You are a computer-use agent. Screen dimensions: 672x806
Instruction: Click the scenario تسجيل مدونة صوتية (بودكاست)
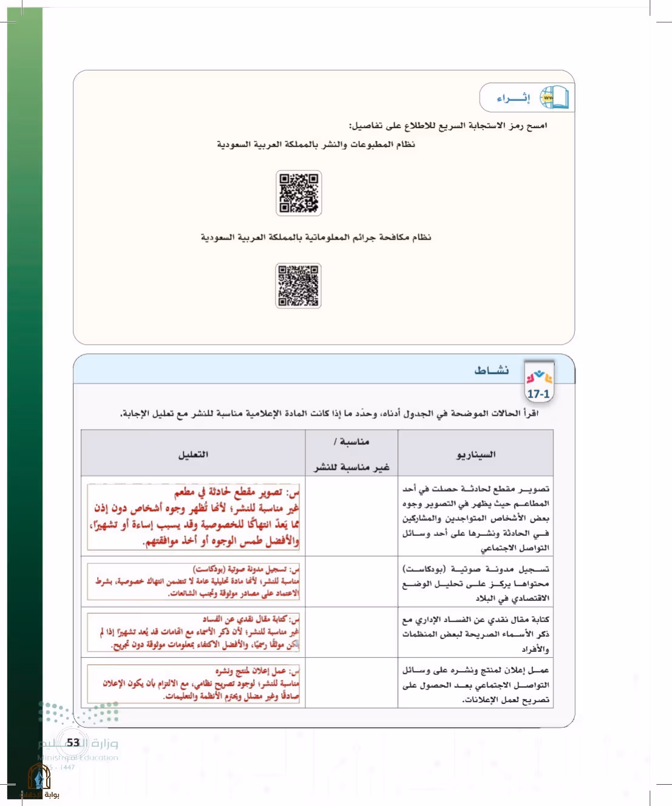[x=476, y=583]
